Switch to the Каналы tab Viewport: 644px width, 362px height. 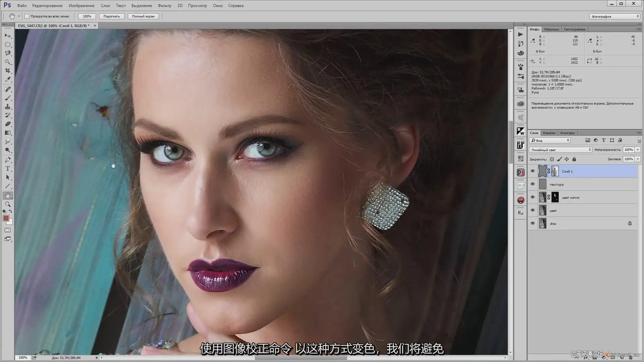[x=549, y=133]
